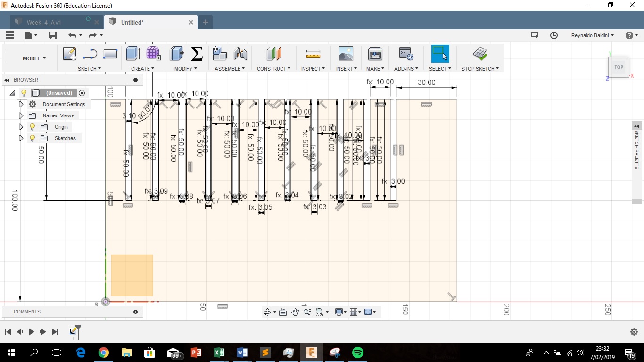Viewport: 644px width, 362px height.
Task: Open the Reynaldo Baldini account menu
Action: click(593, 35)
